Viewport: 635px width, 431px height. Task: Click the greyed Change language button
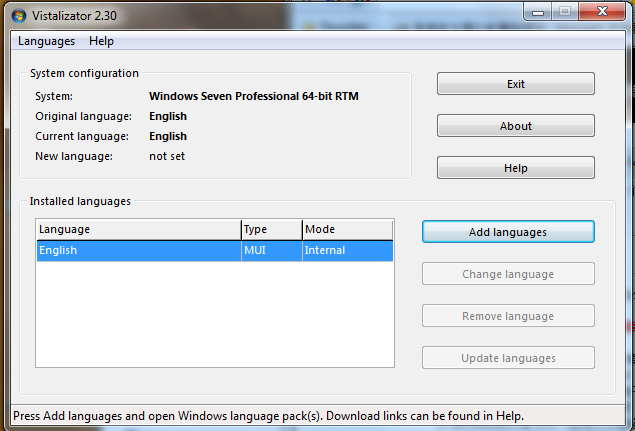pos(508,274)
